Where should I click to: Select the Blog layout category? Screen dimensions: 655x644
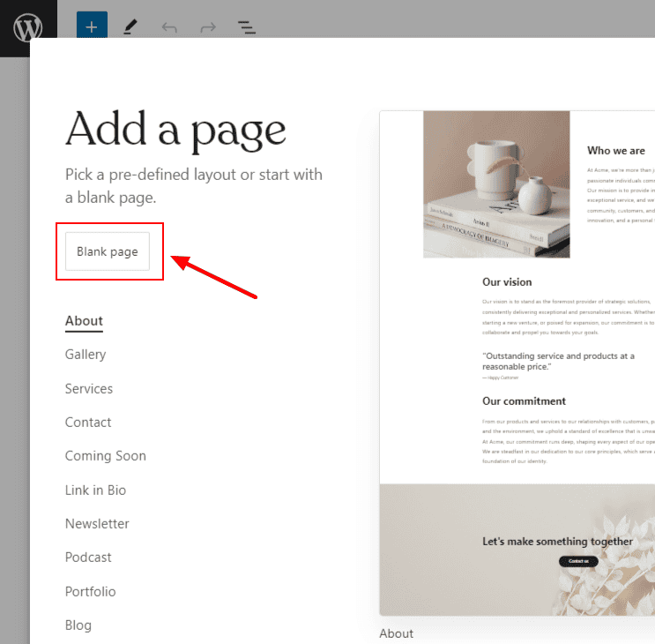coord(78,625)
